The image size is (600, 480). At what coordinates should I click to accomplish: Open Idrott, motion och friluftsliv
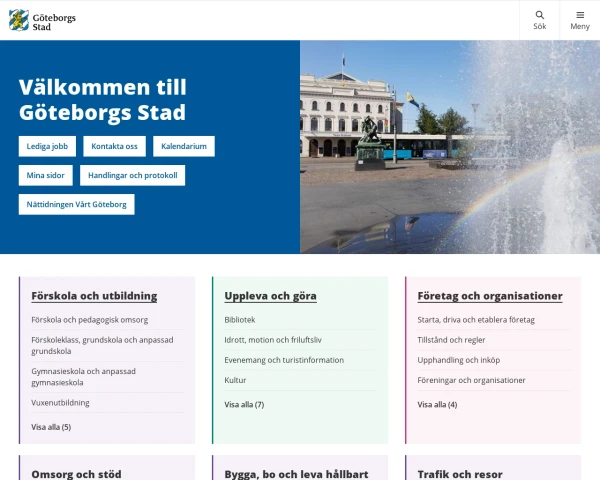(x=273, y=340)
